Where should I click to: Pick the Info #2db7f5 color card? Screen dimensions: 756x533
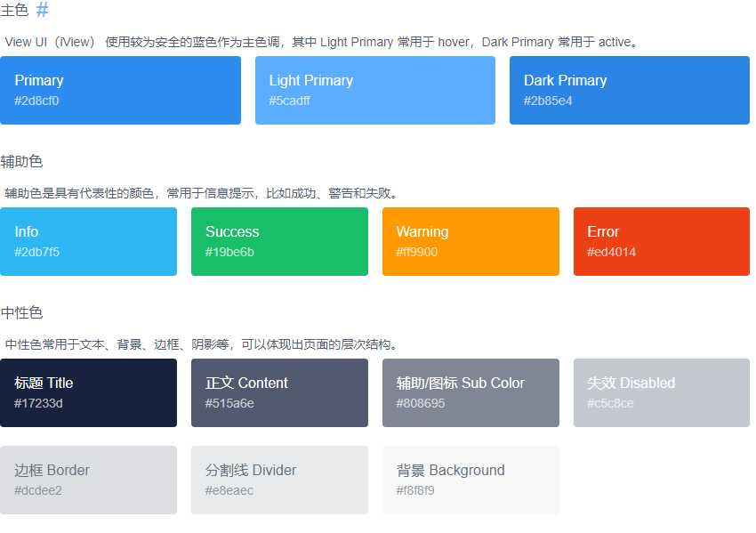pos(88,242)
